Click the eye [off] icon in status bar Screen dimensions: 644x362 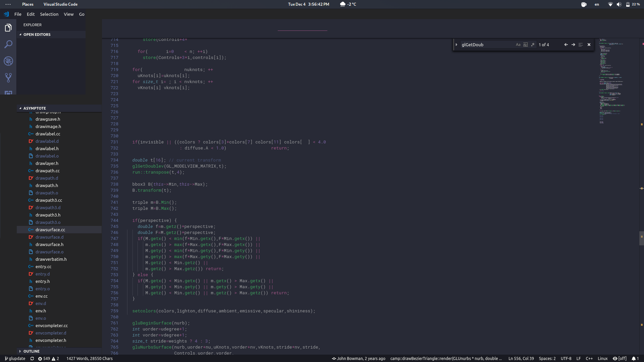(x=619, y=358)
